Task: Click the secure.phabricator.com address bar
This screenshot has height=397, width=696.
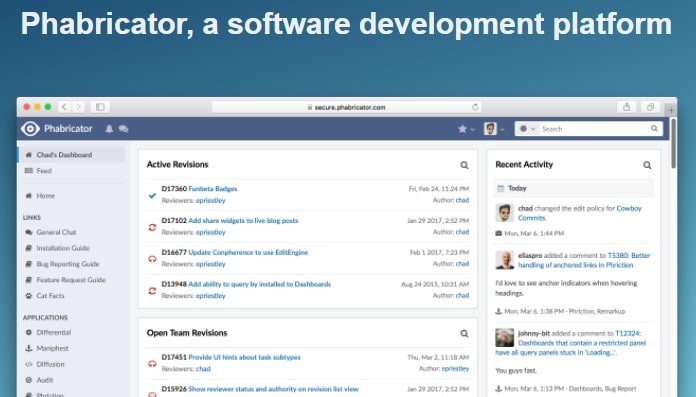Action: (347, 107)
